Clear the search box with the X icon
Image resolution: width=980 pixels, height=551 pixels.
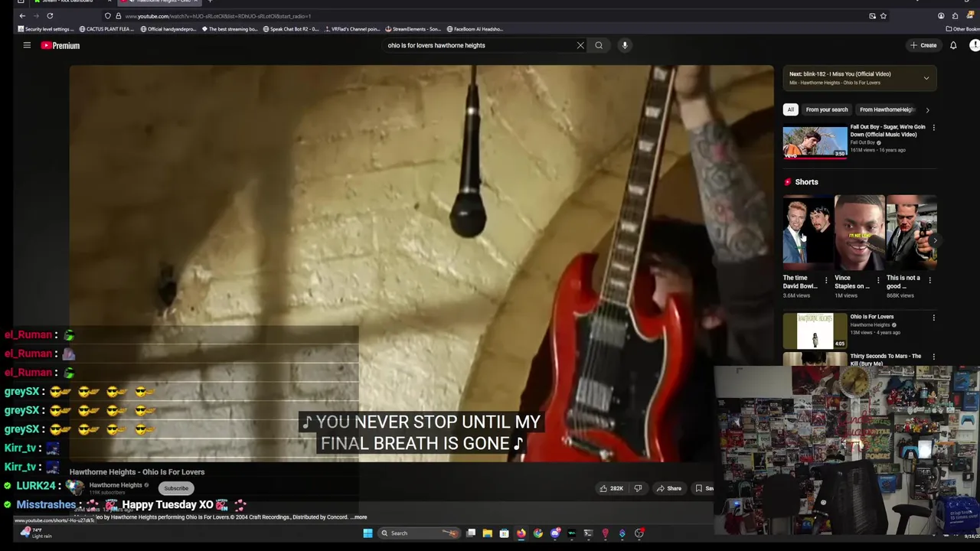[580, 45]
